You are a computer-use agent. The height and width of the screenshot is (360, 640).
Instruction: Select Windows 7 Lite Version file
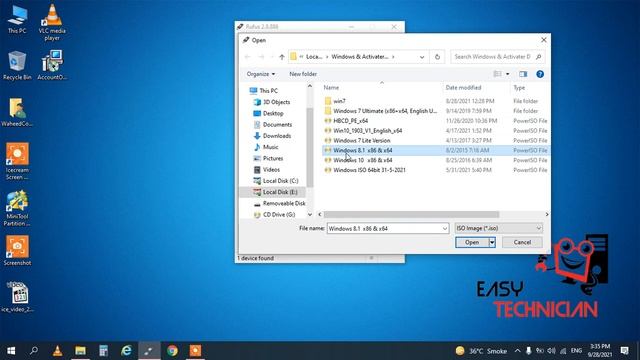(361, 140)
